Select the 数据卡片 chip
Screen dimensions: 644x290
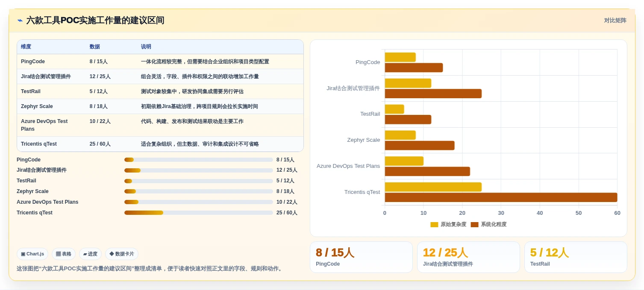point(122,254)
